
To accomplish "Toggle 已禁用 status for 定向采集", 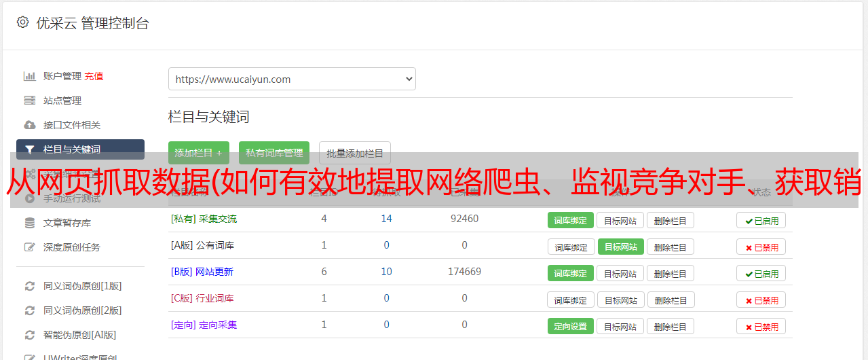I will pos(761,326).
